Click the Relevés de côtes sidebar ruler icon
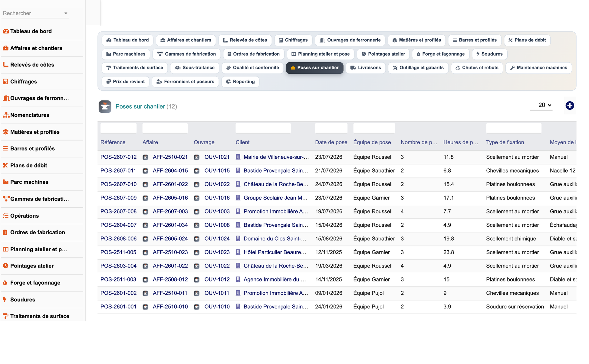Screen dimensions: 589x364 coord(6,65)
